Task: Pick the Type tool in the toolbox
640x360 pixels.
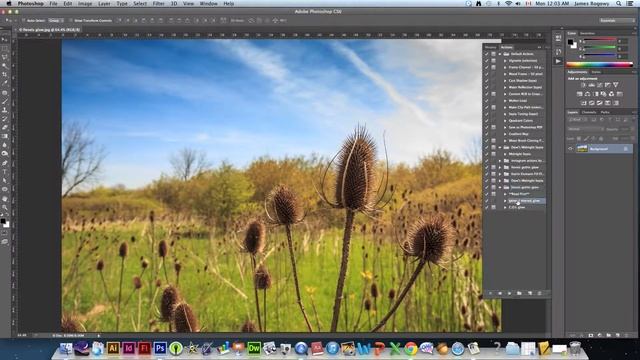Action: (x=4, y=171)
